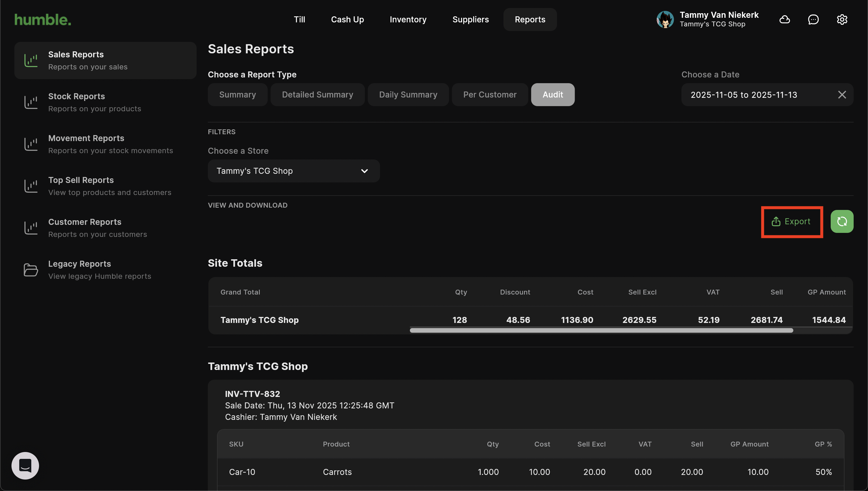The height and width of the screenshot is (491, 868).
Task: Select the Per Customer report type
Action: click(490, 95)
